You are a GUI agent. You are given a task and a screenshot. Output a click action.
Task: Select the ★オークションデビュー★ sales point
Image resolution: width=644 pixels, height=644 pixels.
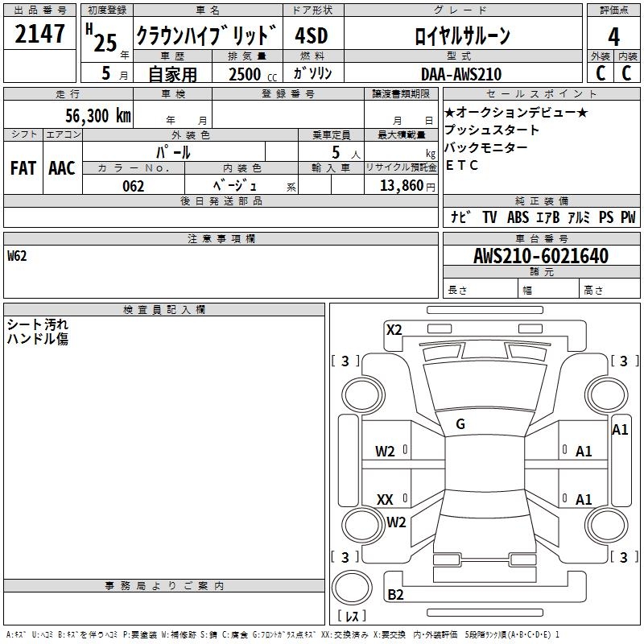coord(516,112)
